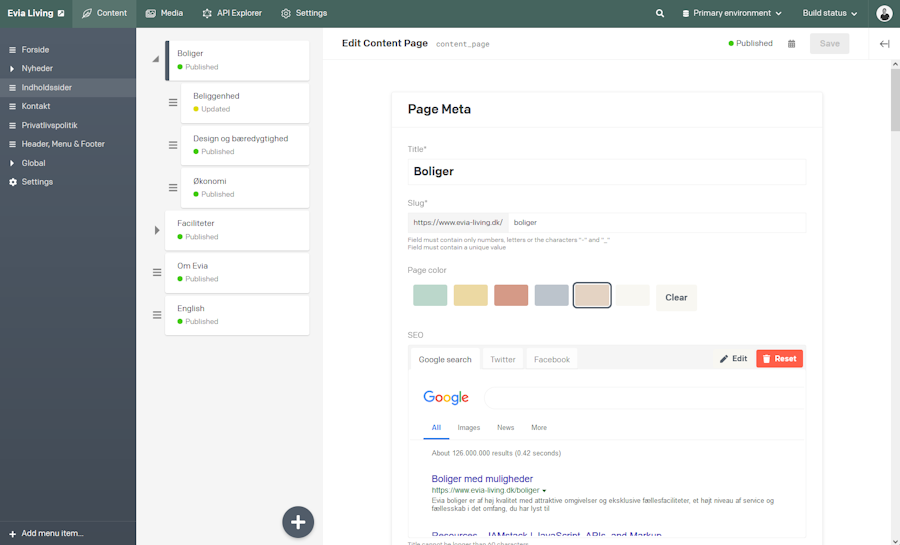900x545 pixels.
Task: Open the Build status dropdown
Action: tap(830, 13)
